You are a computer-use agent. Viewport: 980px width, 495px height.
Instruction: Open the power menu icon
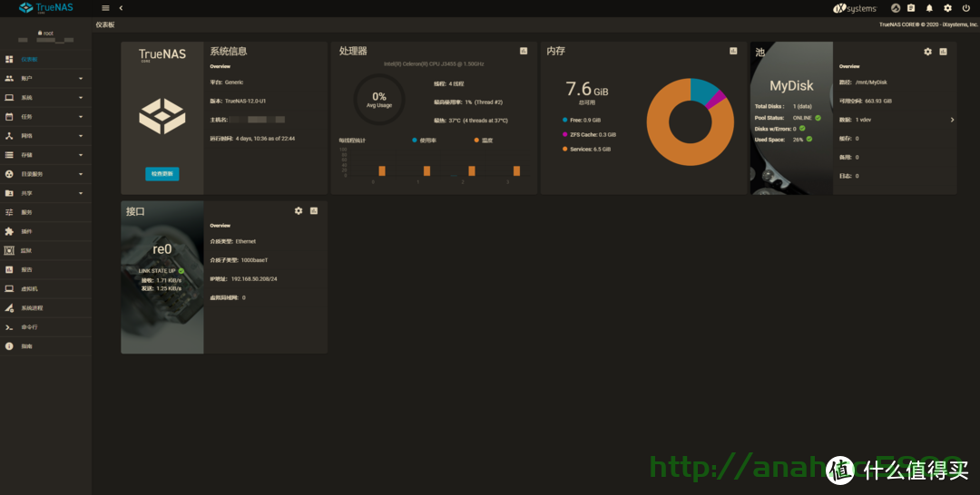(965, 8)
